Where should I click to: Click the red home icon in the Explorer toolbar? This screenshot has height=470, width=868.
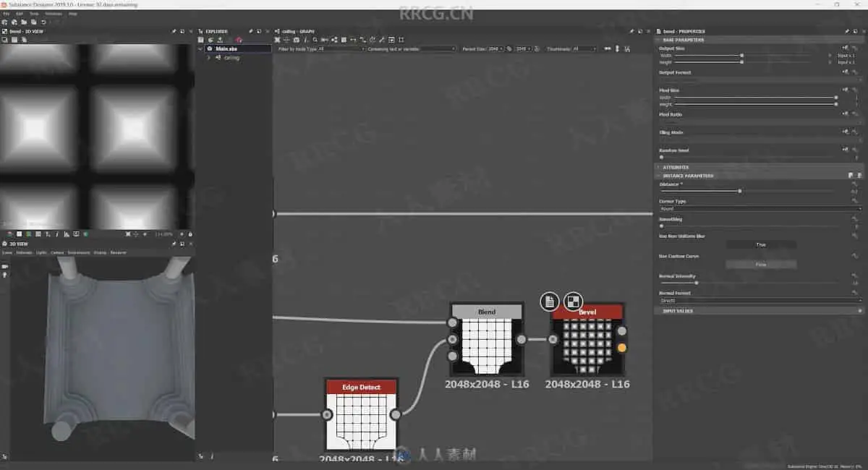coord(239,40)
